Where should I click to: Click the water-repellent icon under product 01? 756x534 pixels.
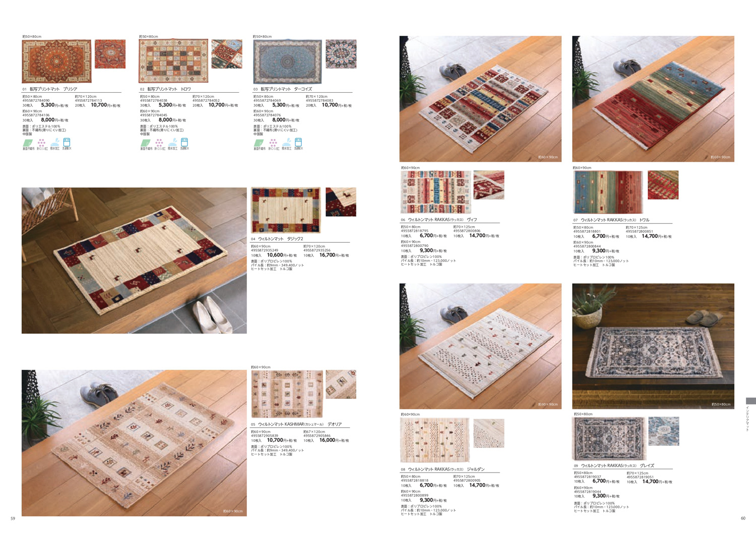(x=54, y=143)
